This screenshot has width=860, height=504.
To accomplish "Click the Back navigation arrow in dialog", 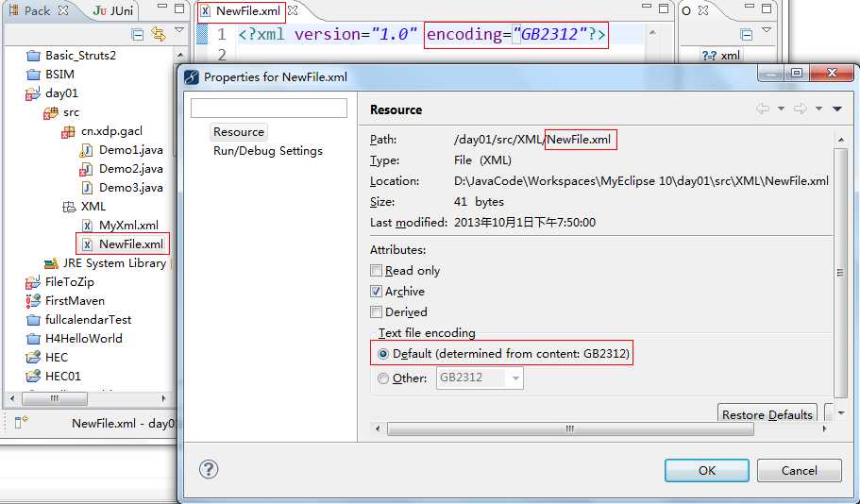I will pyautogui.click(x=763, y=109).
